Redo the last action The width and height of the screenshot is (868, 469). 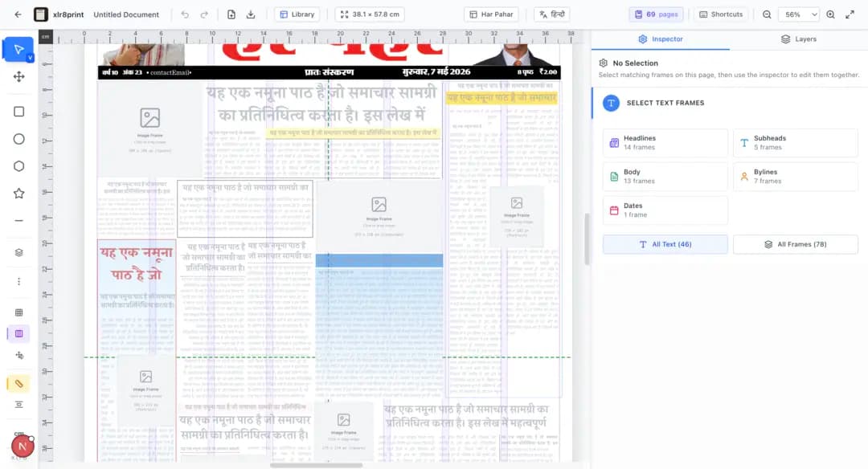(x=204, y=14)
